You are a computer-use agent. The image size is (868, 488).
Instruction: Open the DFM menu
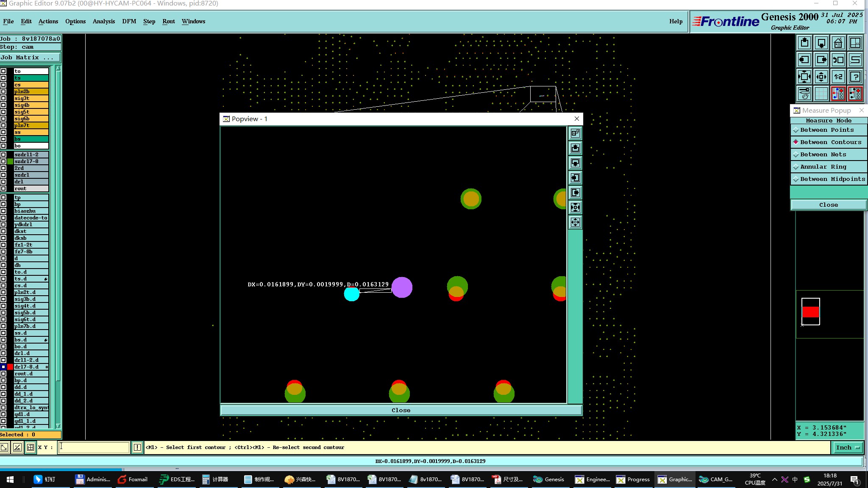[x=129, y=21]
